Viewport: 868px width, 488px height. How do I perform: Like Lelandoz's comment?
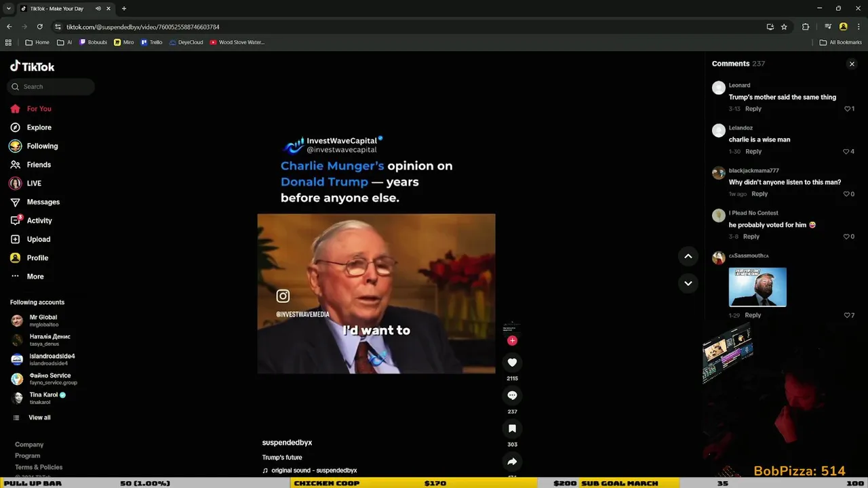pyautogui.click(x=847, y=151)
